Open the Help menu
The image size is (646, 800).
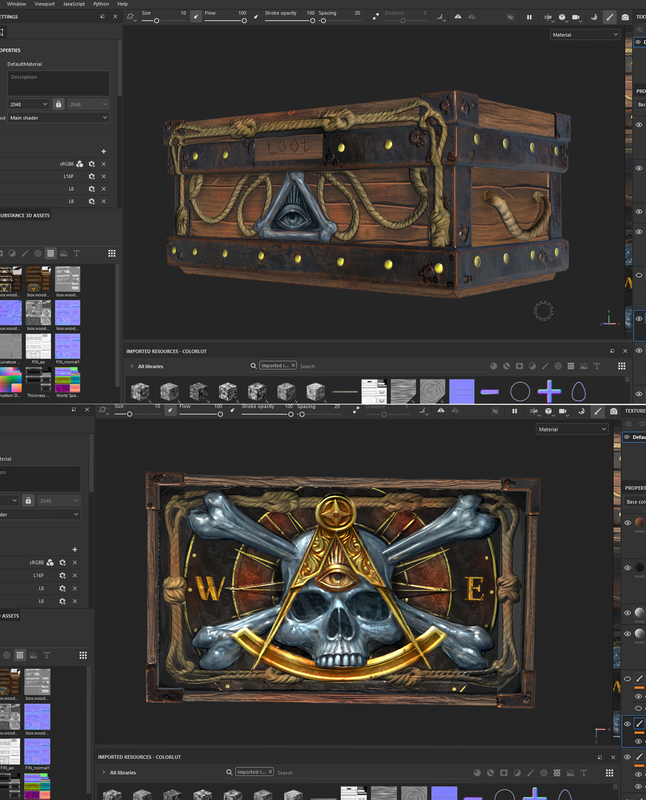pyautogui.click(x=122, y=4)
